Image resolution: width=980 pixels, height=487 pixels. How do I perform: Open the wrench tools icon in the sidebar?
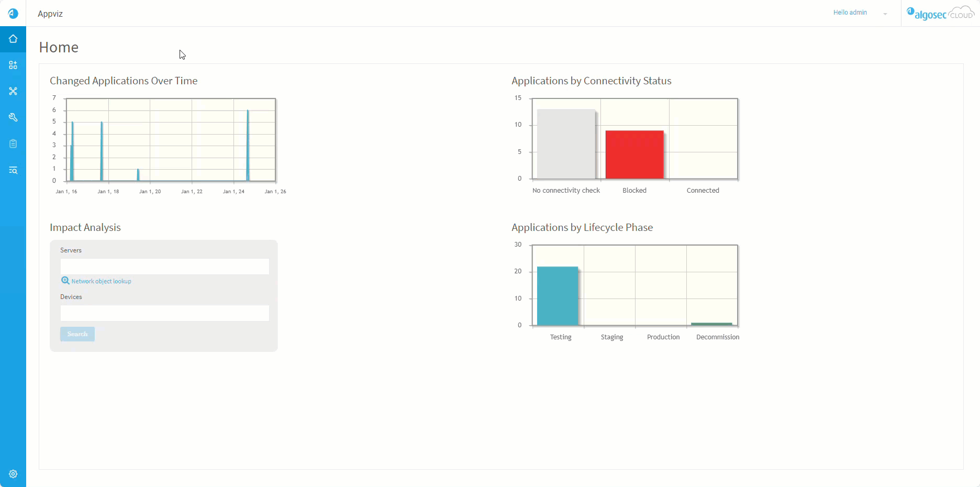(13, 117)
